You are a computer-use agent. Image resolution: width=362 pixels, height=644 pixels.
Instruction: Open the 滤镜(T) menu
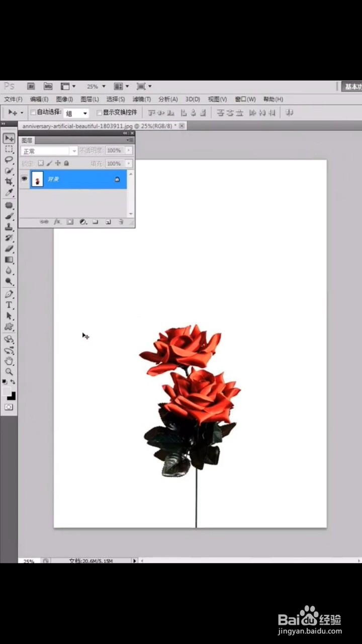pyautogui.click(x=141, y=99)
